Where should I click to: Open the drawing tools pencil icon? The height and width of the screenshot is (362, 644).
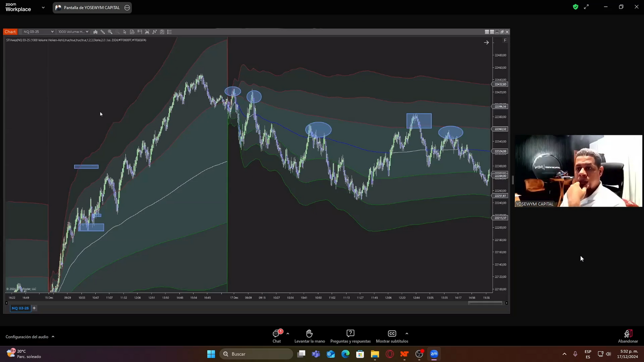(x=103, y=32)
